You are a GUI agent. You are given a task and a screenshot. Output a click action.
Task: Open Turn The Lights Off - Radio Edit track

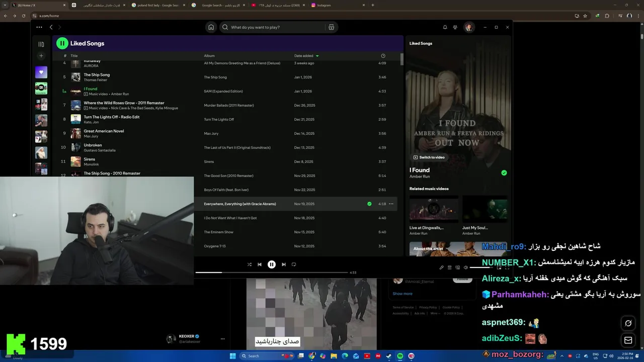112,117
